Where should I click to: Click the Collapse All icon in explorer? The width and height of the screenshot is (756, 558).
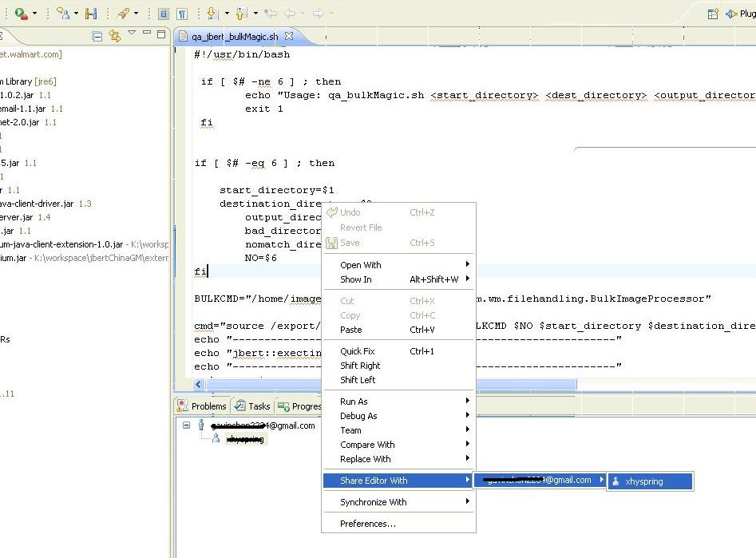(x=97, y=36)
